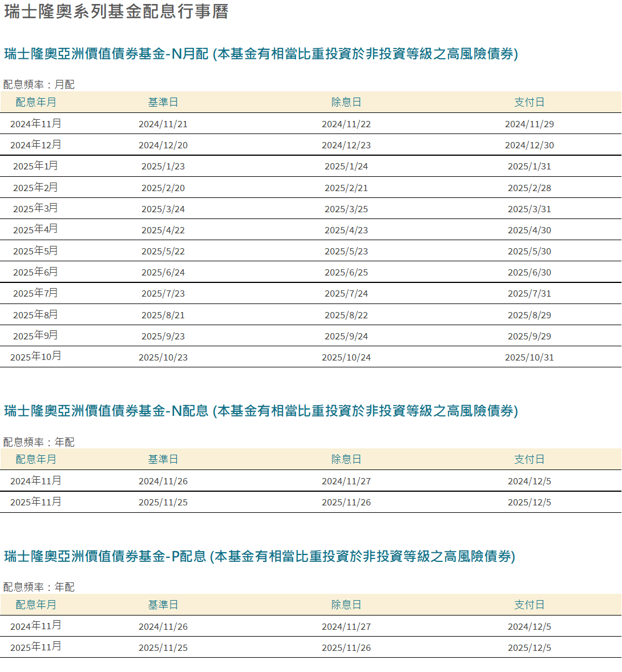
Task: Select 2025年11月 row label in P配息 table
Action: (x=36, y=647)
